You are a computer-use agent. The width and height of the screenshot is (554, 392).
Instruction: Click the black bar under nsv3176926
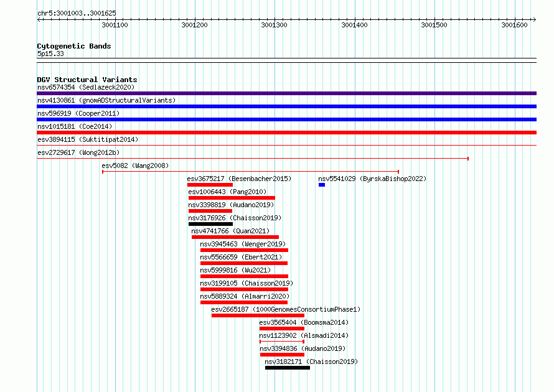(210, 224)
